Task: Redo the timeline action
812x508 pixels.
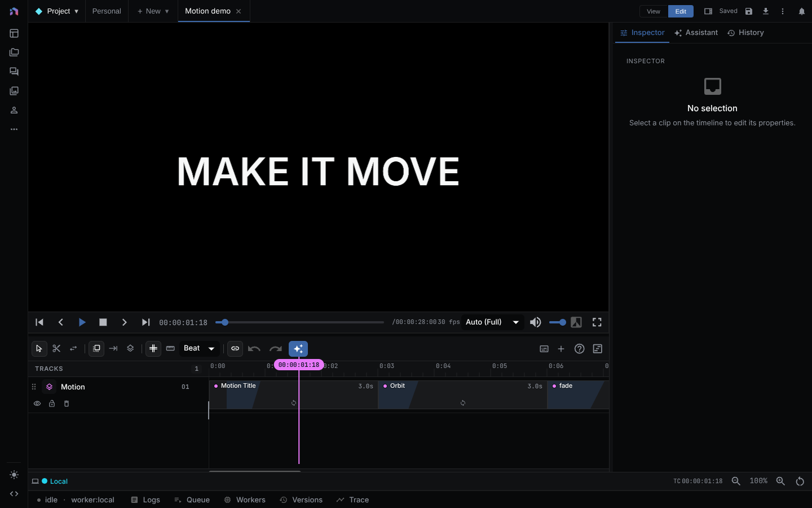Action: point(276,349)
